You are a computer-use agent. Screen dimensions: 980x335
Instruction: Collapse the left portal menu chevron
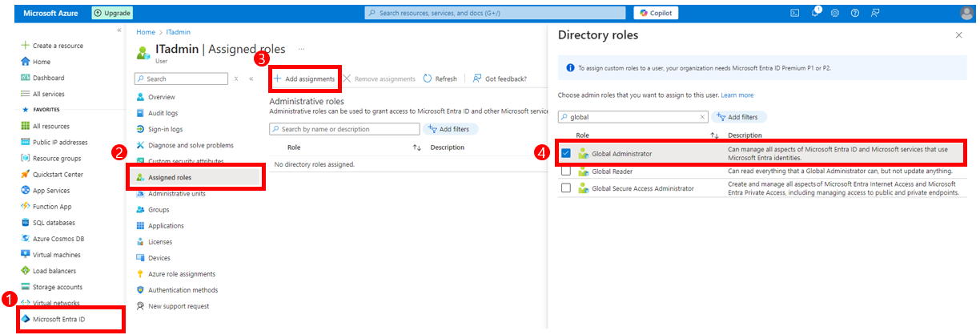click(x=119, y=30)
